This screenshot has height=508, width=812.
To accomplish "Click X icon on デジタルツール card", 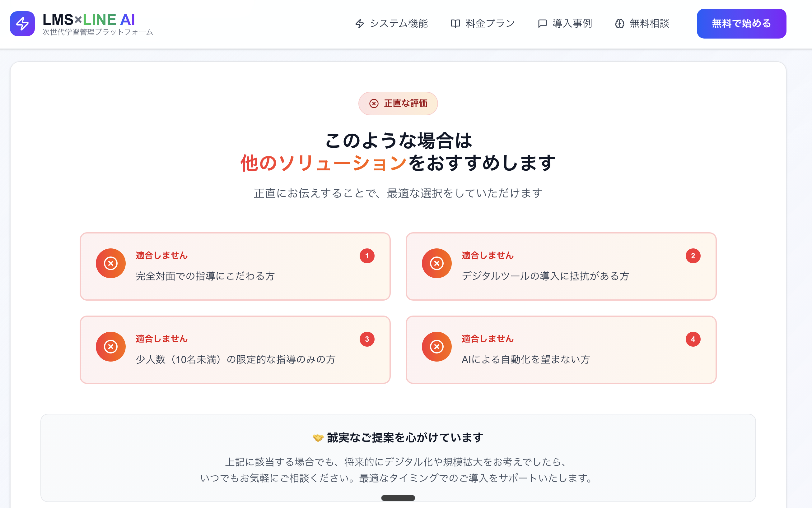I will tap(436, 263).
